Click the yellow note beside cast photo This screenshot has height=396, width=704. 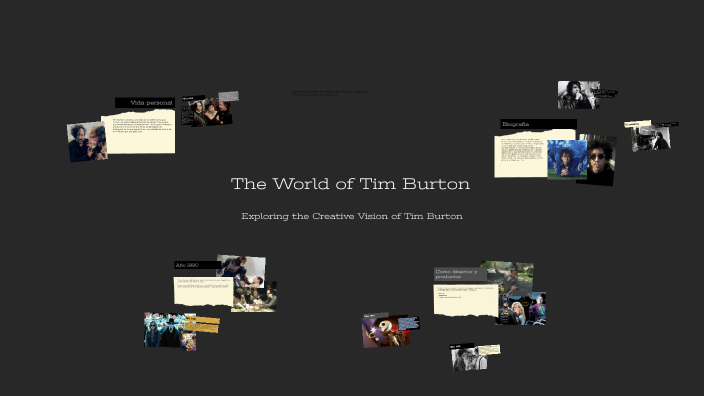(x=202, y=325)
